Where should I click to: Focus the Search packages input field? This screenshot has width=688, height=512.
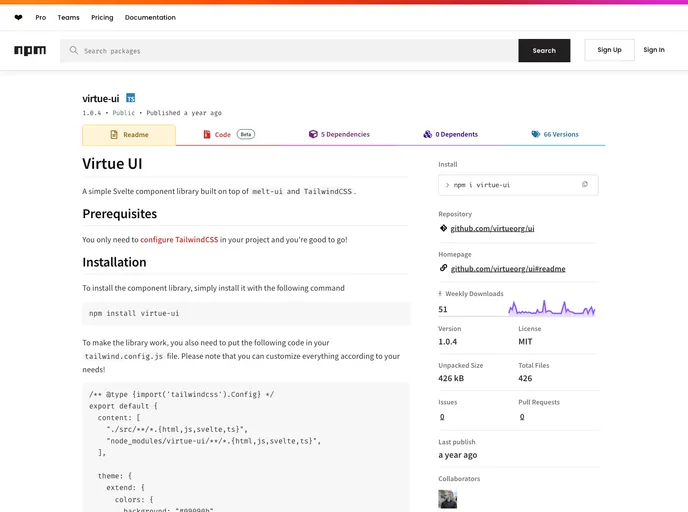pos(289,50)
